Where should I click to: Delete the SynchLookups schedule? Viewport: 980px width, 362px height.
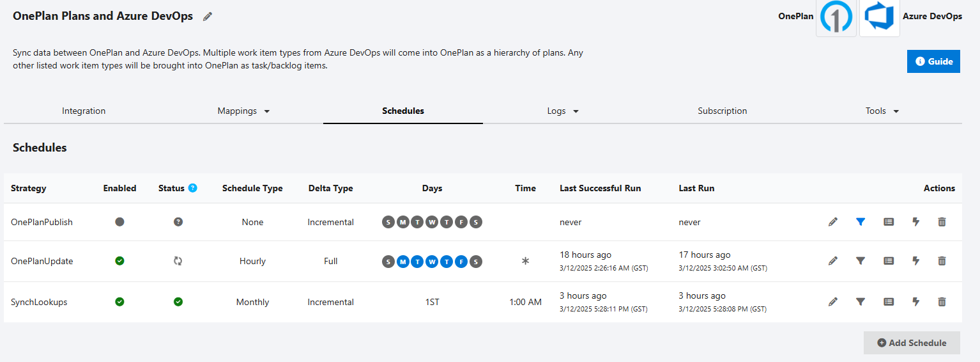point(942,302)
